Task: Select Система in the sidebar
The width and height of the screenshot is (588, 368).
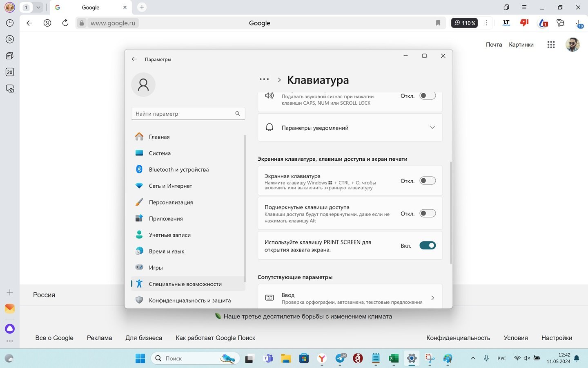Action: (x=188, y=153)
